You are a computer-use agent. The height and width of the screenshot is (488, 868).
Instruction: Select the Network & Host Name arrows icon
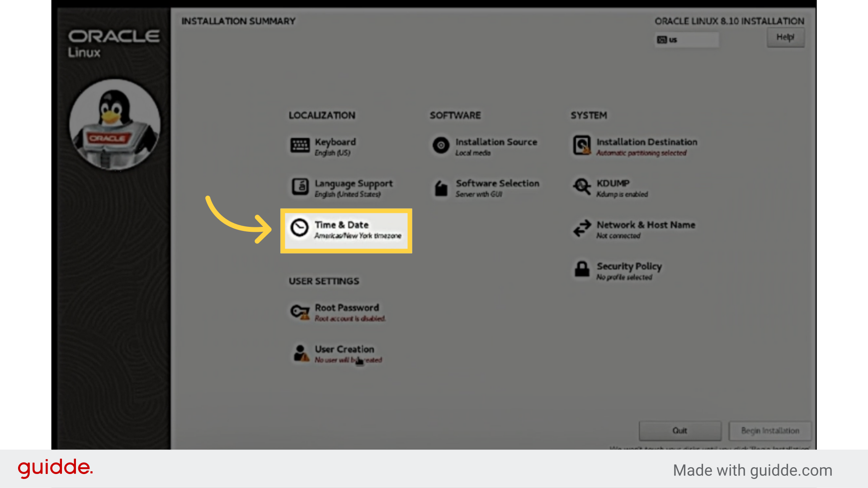point(582,229)
